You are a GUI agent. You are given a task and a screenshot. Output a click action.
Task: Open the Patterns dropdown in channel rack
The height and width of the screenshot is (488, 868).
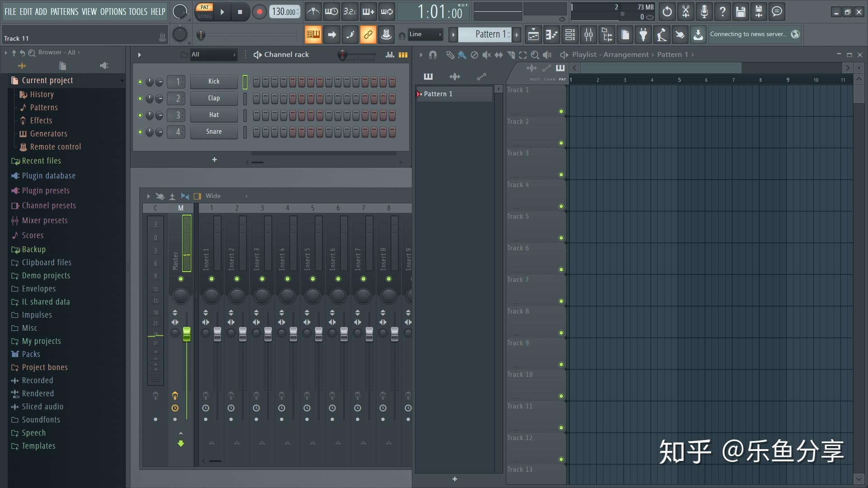tap(211, 54)
